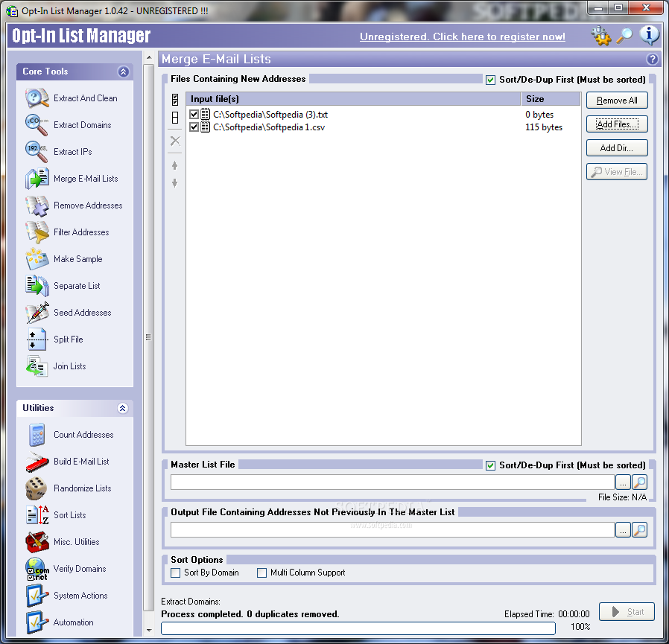This screenshot has width=669, height=644.
Task: Open the Remove Addresses tool icon
Action: 37,205
